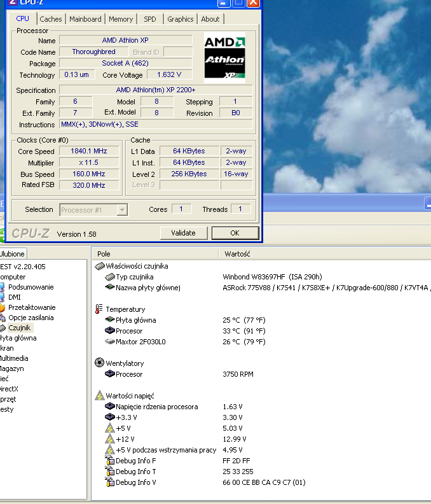Click the Maxtor 2F030L0 drive icon
The height and width of the screenshot is (504, 431).
coord(110,341)
